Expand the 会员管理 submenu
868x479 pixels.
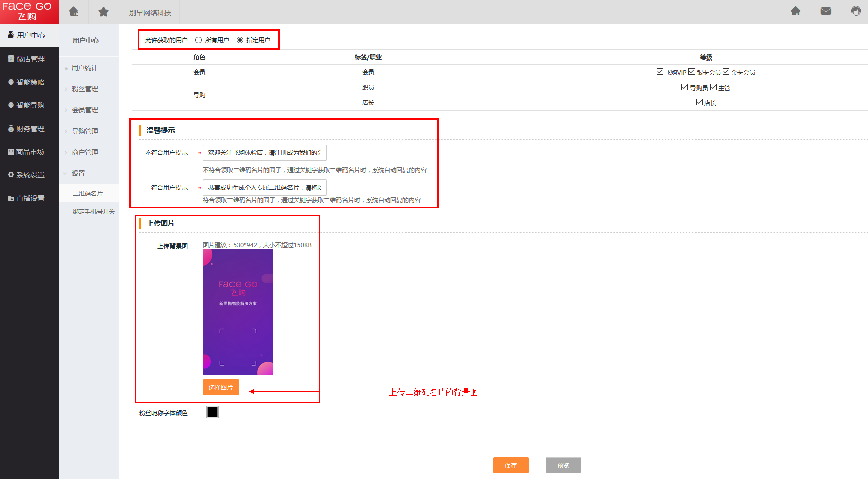85,110
